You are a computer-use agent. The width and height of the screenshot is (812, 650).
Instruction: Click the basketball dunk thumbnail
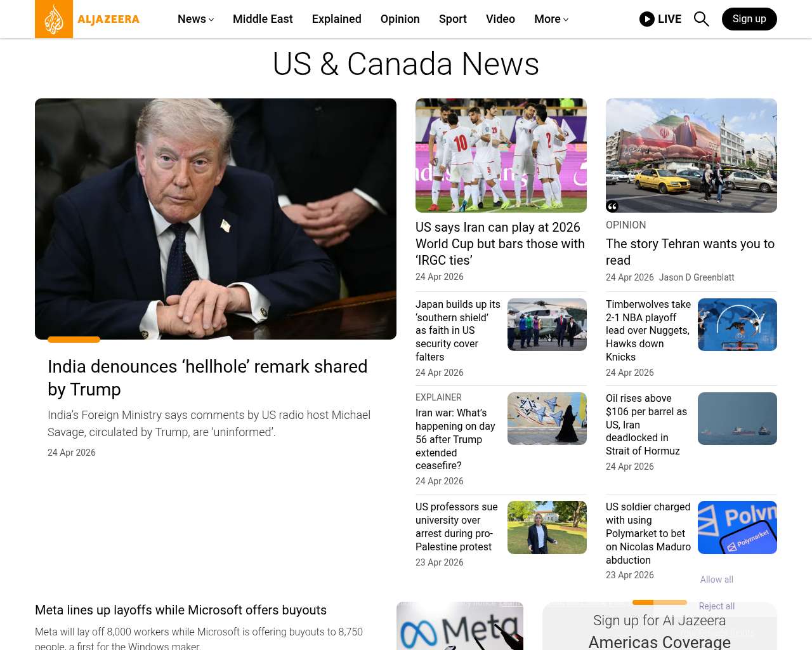pyautogui.click(x=737, y=324)
